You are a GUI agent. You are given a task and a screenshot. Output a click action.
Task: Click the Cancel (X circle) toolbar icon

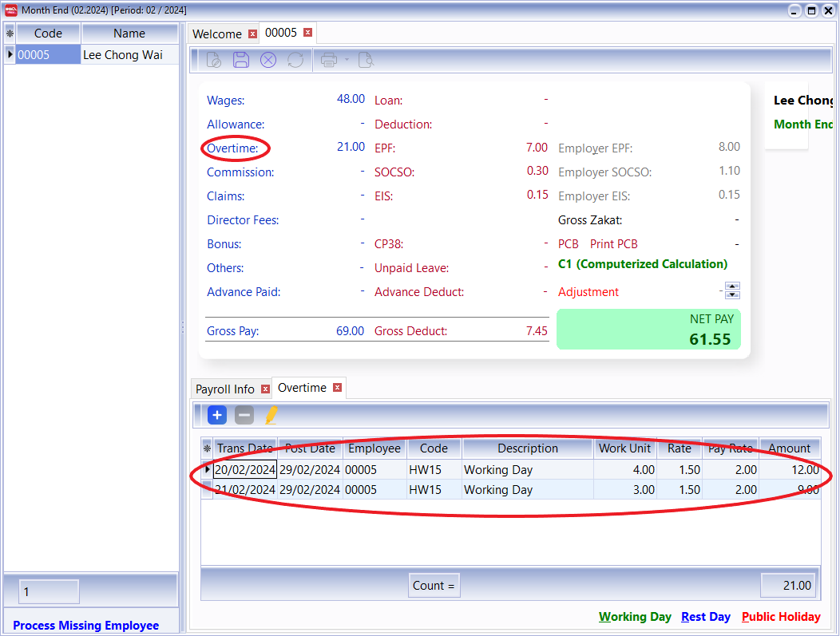tap(268, 60)
